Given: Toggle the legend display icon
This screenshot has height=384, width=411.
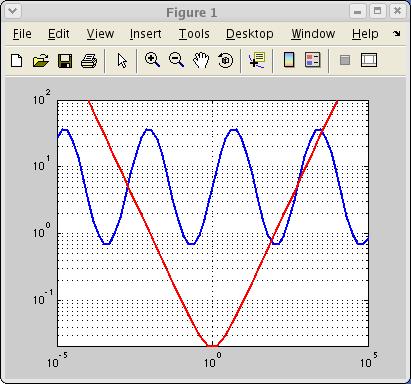Looking at the screenshot, I should click(x=313, y=60).
